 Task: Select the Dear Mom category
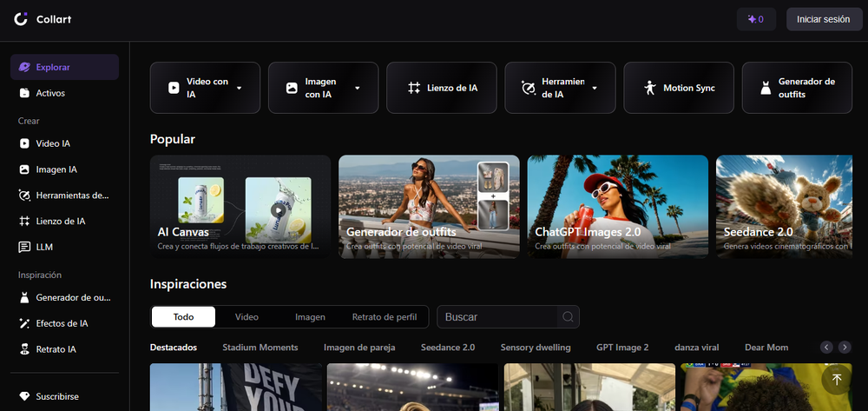(x=766, y=348)
